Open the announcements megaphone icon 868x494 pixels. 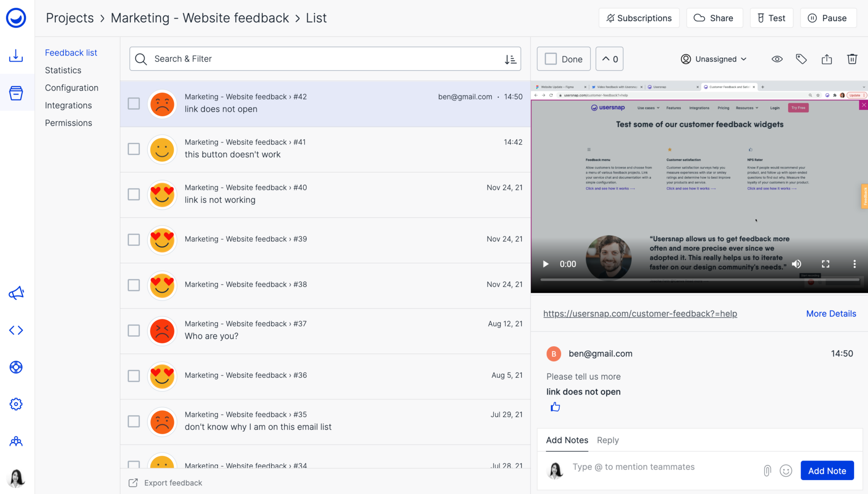[x=16, y=293]
